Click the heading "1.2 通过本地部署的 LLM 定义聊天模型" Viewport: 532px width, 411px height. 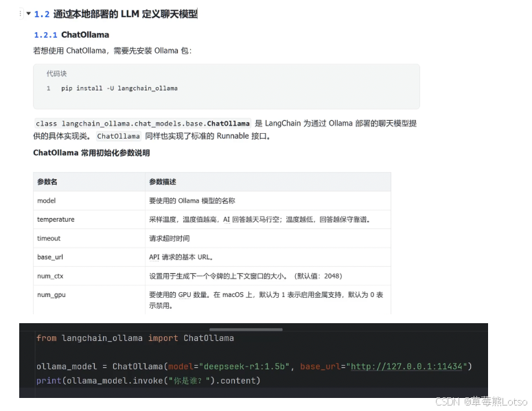click(x=116, y=14)
